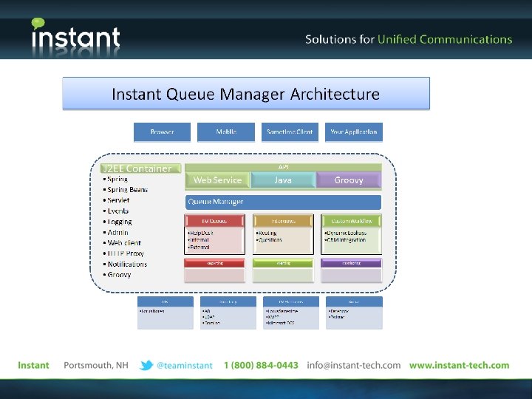
Task: Select the Mobile client box
Action: pyautogui.click(x=226, y=132)
